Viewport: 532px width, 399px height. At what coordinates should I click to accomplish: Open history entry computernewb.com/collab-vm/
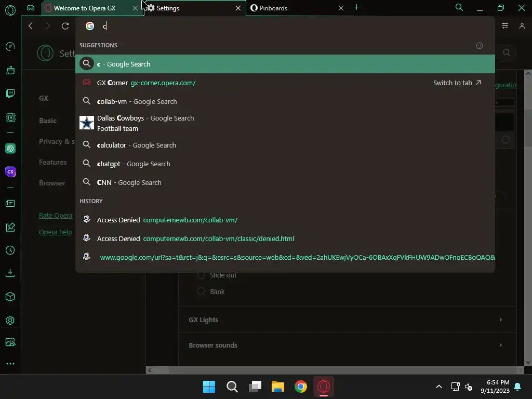pos(285,220)
